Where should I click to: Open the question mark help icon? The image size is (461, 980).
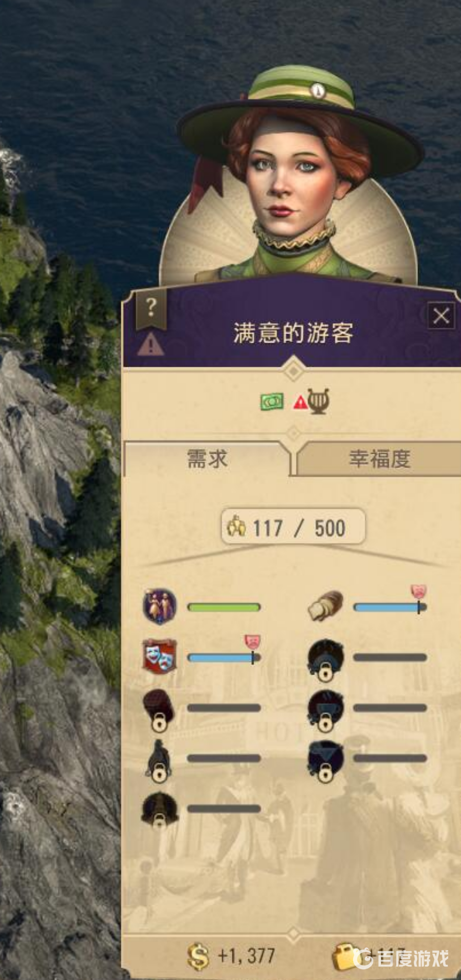click(151, 308)
